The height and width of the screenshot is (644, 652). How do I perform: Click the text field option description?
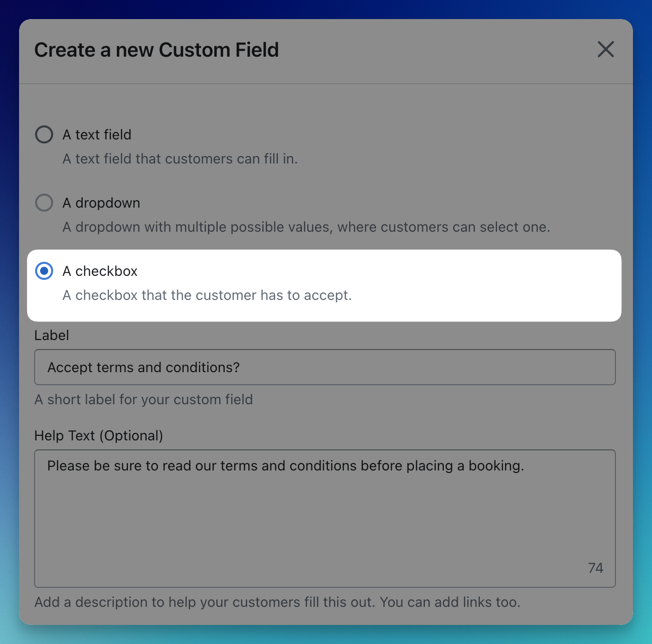pos(180,158)
